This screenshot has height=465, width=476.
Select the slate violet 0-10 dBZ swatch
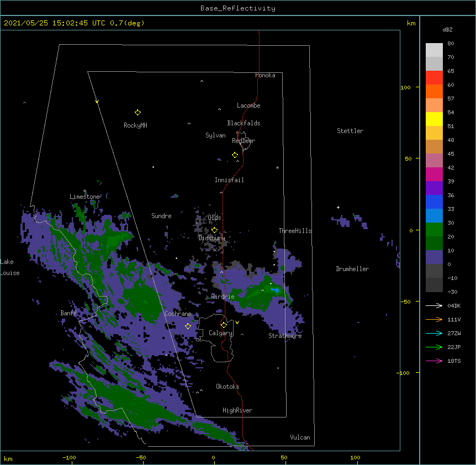coord(434,257)
